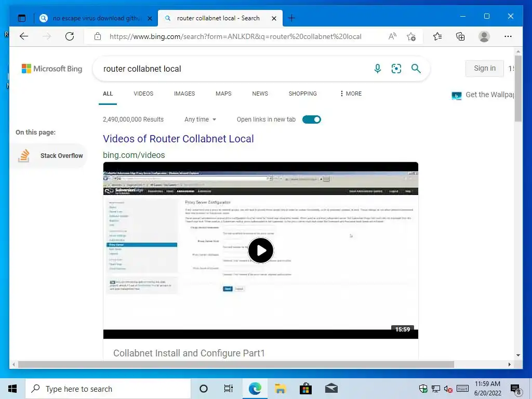View site info lock icon
Viewport: 532px width, 399px height.
[x=98, y=36]
